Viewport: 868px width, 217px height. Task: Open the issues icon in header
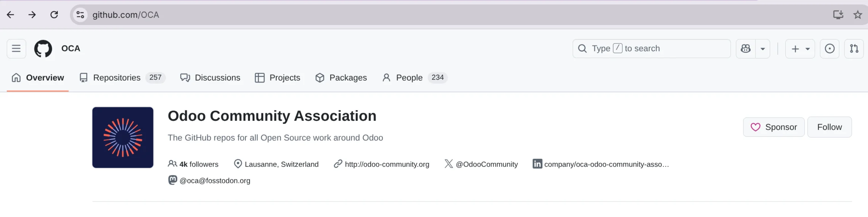click(x=830, y=49)
